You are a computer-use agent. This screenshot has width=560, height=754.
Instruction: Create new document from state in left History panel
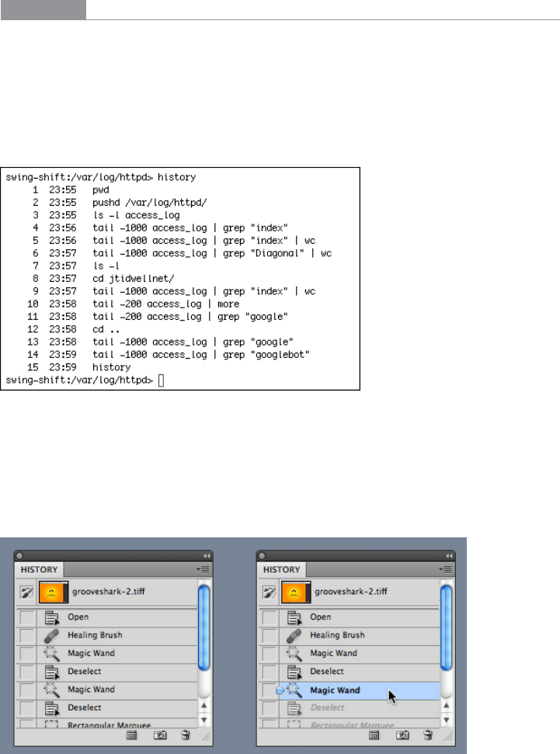click(x=131, y=735)
